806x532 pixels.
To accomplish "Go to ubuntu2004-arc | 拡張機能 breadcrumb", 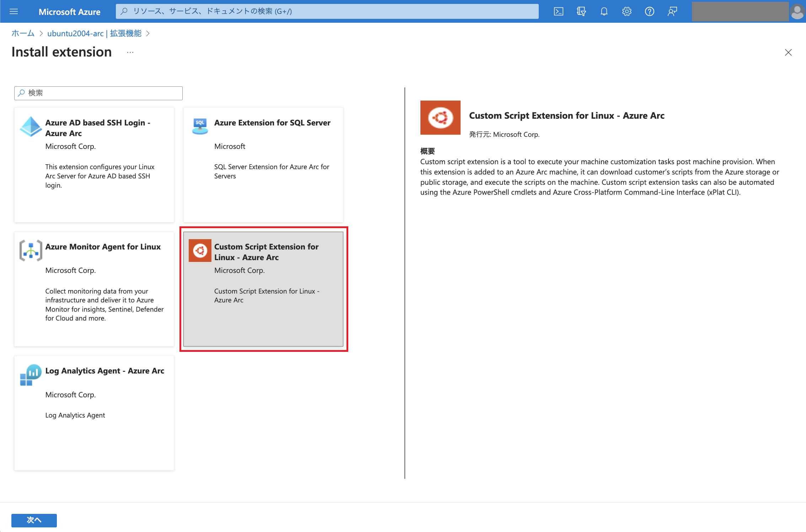I will [x=95, y=33].
